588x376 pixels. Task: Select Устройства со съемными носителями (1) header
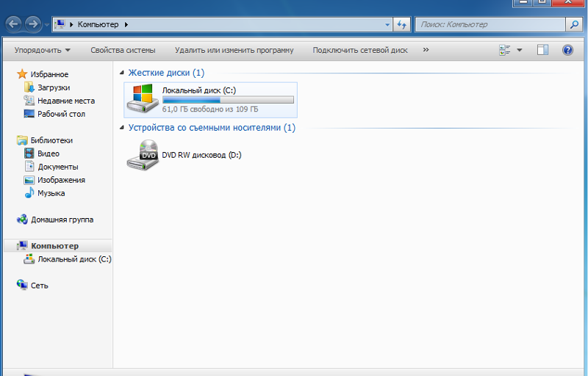(x=212, y=128)
